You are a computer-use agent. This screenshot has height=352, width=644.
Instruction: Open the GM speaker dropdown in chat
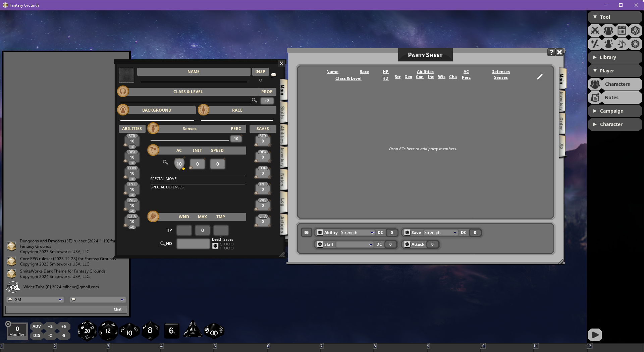(x=35, y=300)
